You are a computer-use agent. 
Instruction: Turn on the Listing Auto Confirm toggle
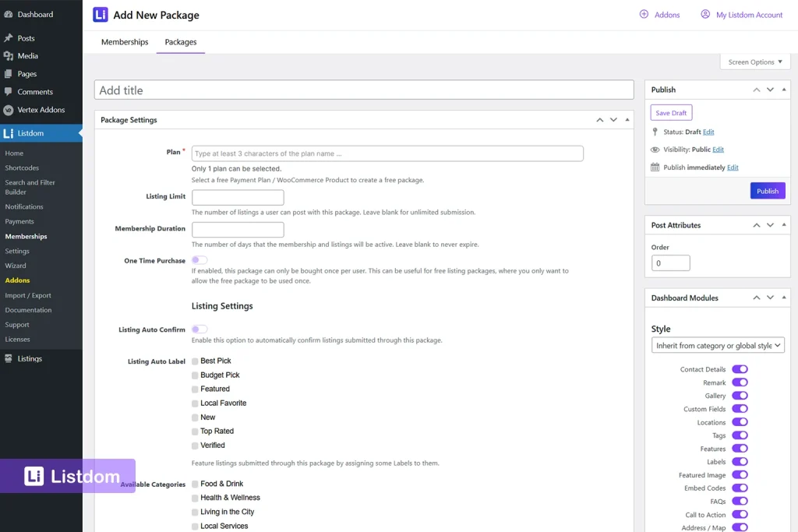tap(199, 329)
